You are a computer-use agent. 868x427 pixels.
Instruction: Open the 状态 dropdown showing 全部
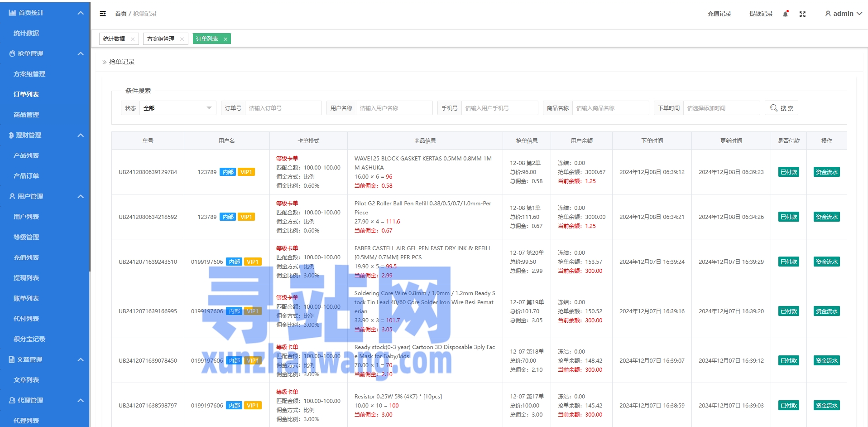pyautogui.click(x=177, y=108)
